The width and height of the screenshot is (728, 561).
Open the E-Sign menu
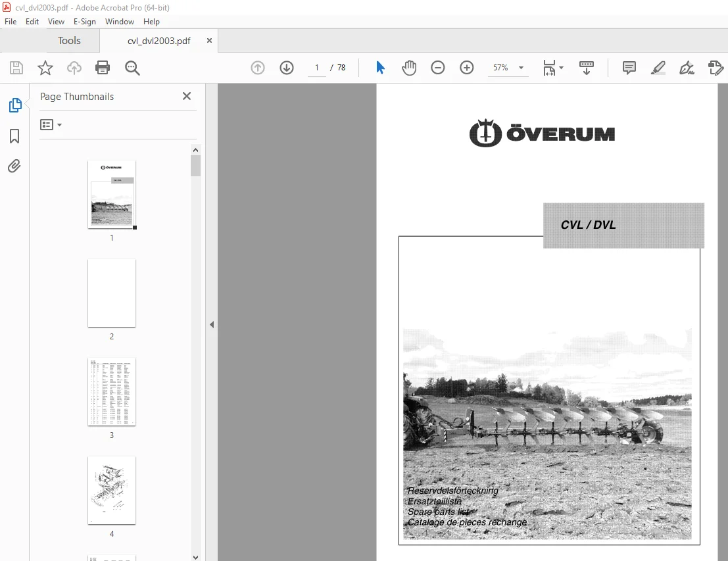tap(84, 21)
